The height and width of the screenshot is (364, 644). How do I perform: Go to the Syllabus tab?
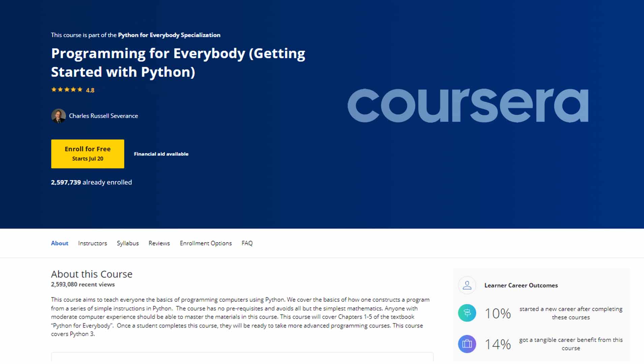128,243
